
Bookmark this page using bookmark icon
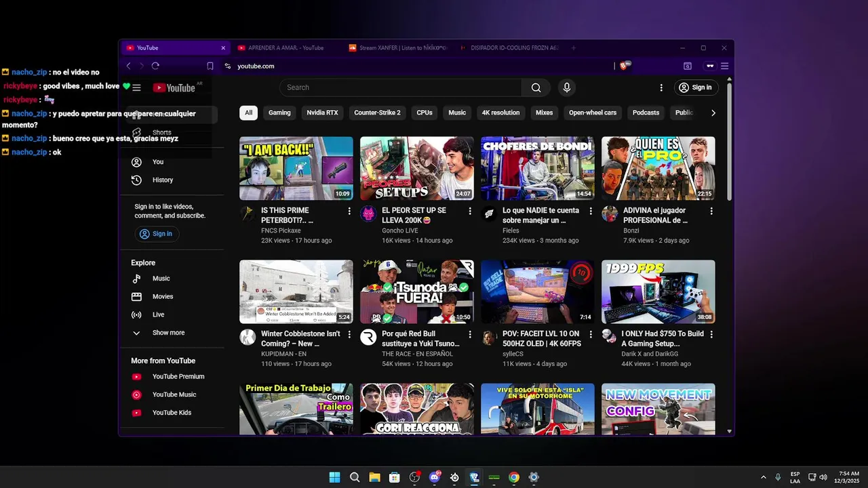pos(210,66)
